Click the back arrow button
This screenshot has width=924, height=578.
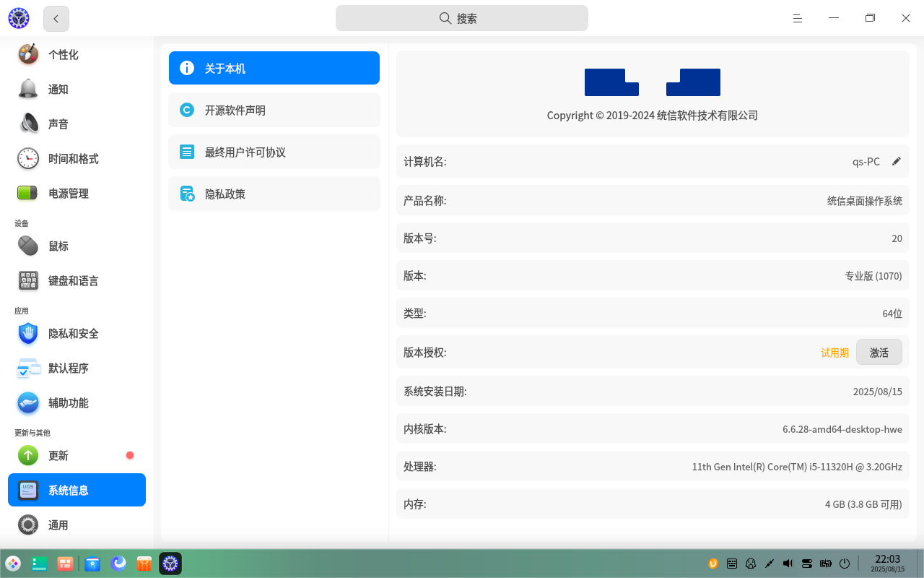tap(56, 19)
